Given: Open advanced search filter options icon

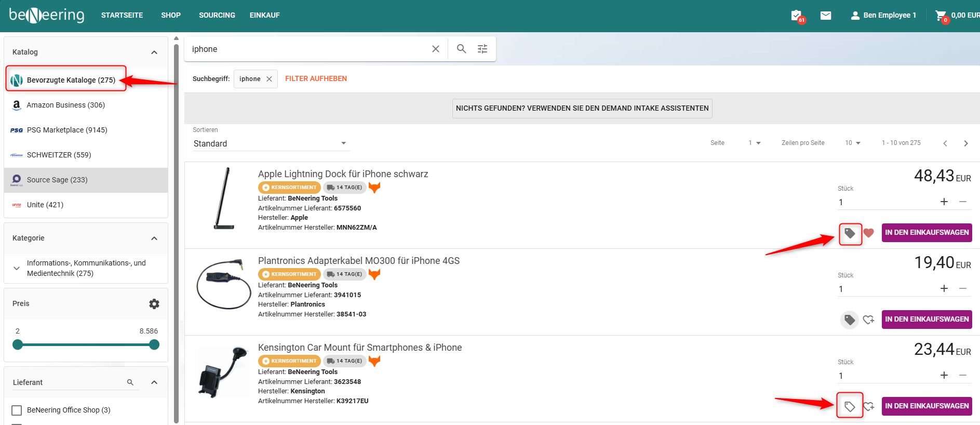Looking at the screenshot, I should (482, 49).
